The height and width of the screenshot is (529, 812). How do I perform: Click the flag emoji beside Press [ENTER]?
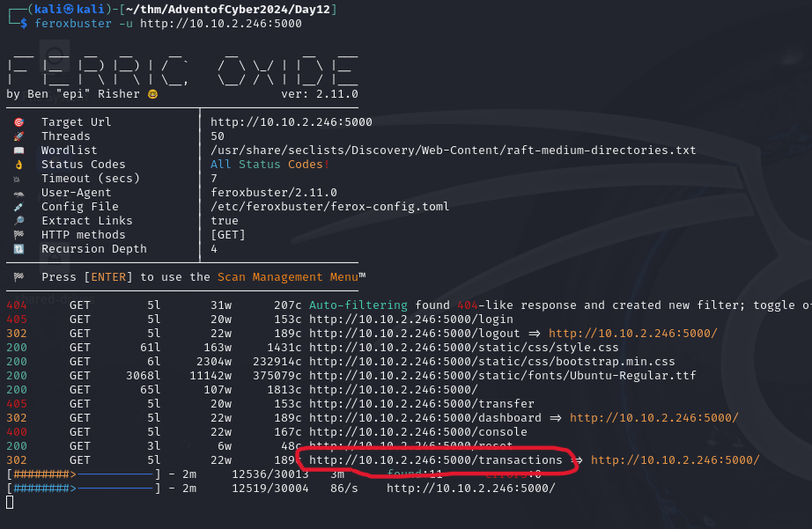[x=19, y=277]
